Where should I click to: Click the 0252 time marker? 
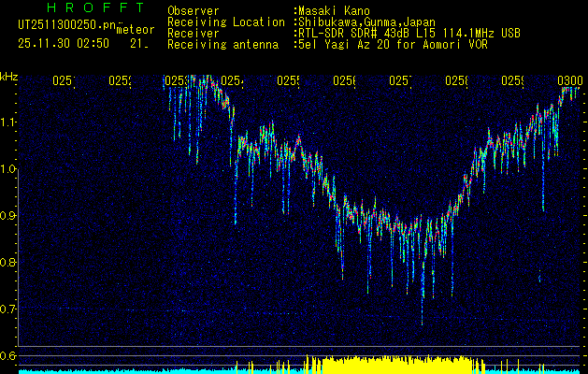pos(120,80)
